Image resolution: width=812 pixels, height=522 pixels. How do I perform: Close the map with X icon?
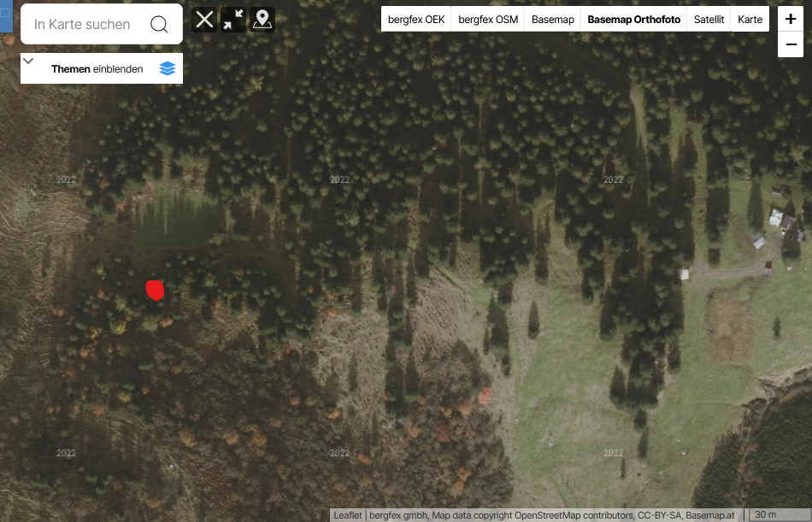(x=204, y=20)
